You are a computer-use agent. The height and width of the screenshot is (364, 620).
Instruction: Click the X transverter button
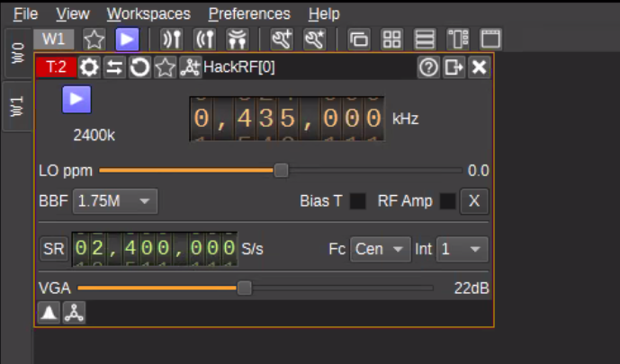tap(474, 201)
